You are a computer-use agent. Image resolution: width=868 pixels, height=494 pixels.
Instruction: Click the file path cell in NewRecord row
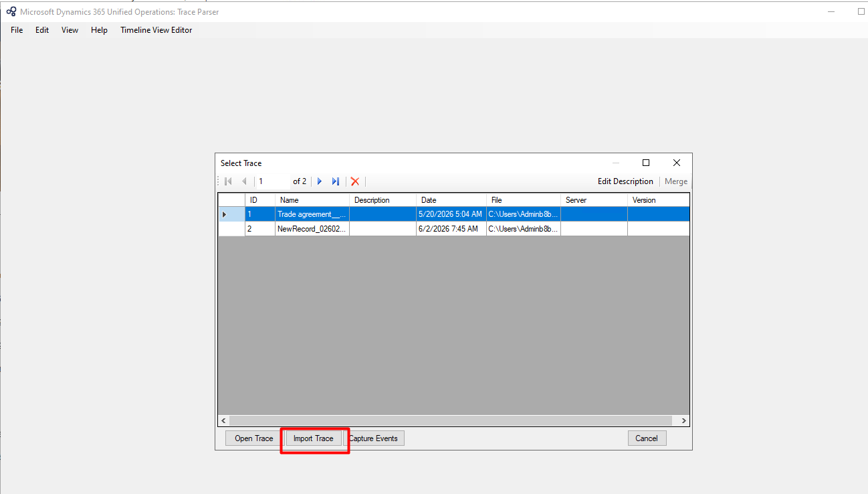[x=524, y=229]
